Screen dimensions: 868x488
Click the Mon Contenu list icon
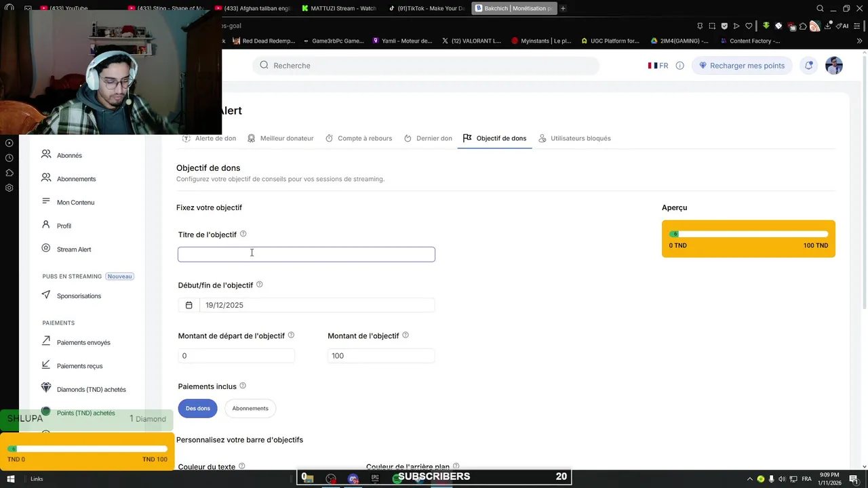pos(46,201)
